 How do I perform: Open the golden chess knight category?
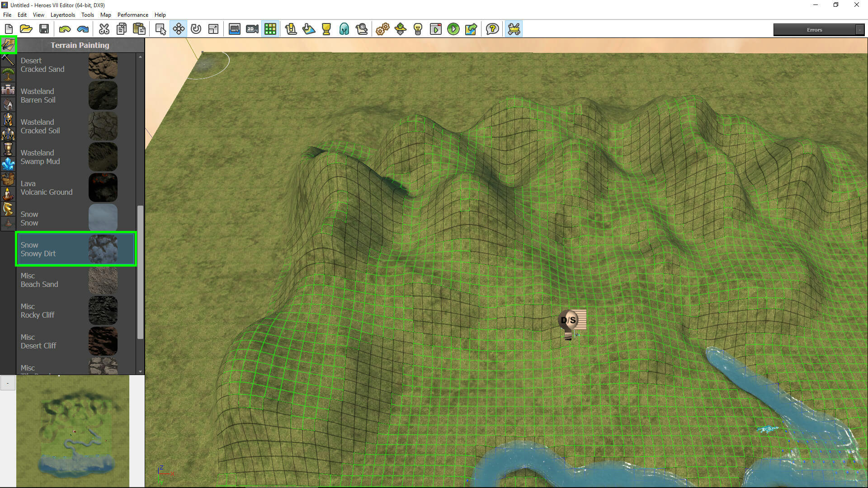pos(8,209)
